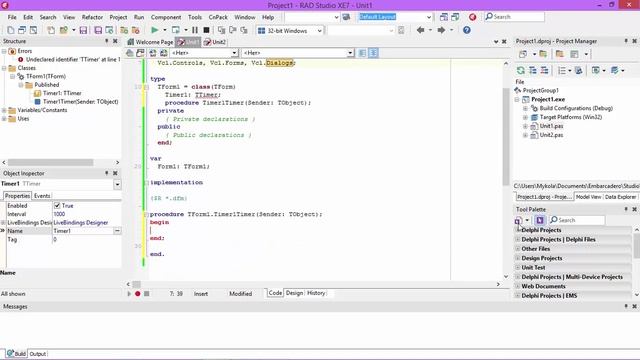640x360 pixels.
Task: Expand the Variables/Constants node in Structure
Action: [x=4, y=110]
